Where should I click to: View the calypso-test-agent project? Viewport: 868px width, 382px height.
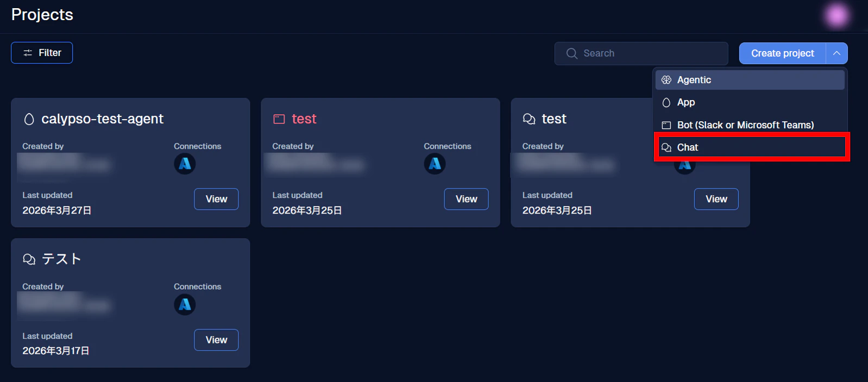216,199
